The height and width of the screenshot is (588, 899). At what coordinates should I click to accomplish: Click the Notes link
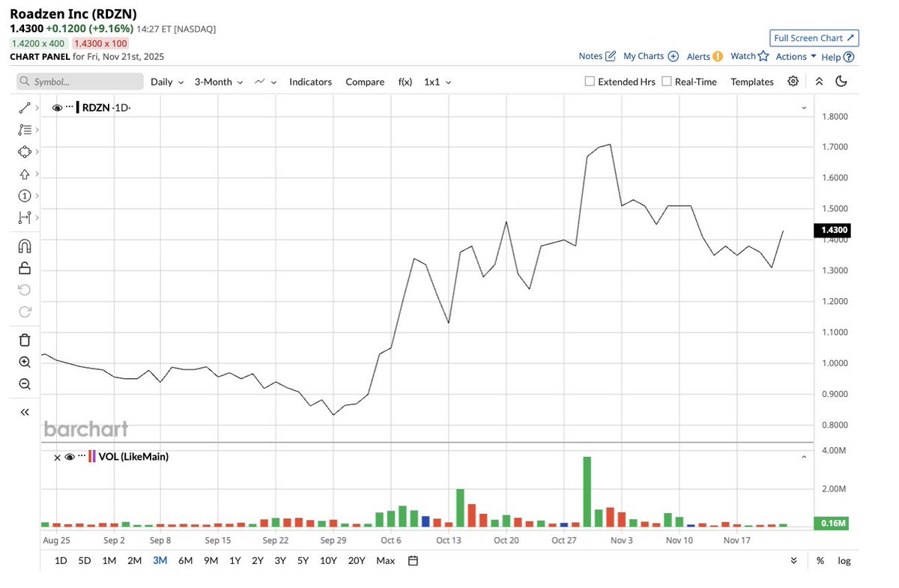click(x=590, y=56)
